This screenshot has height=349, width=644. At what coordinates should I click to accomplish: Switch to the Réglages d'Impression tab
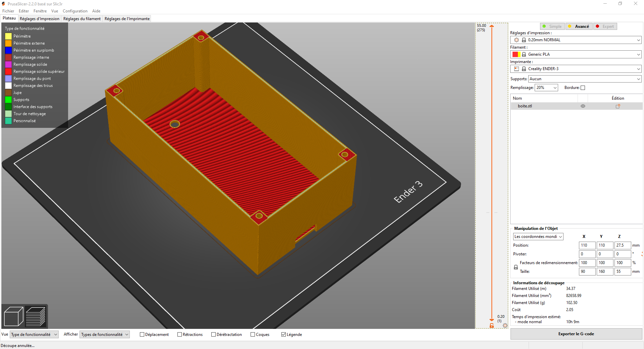pyautogui.click(x=40, y=19)
